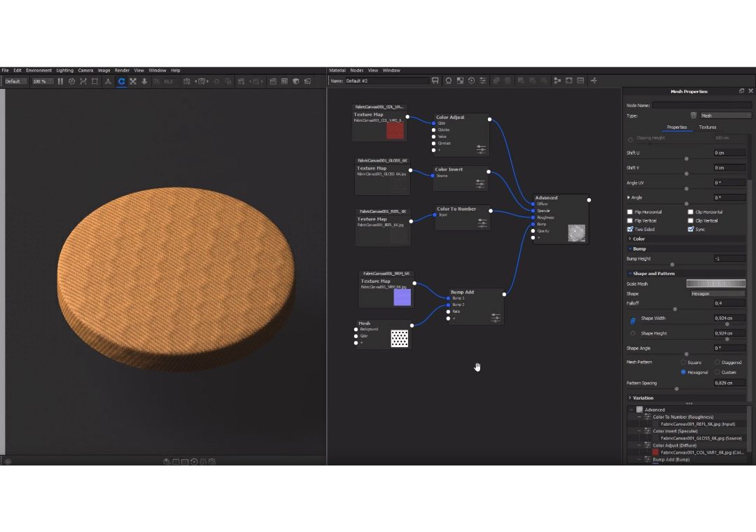Click the checkerboard preview icon in material toolbar
Viewport: 756px width, 532px height.
460,80
